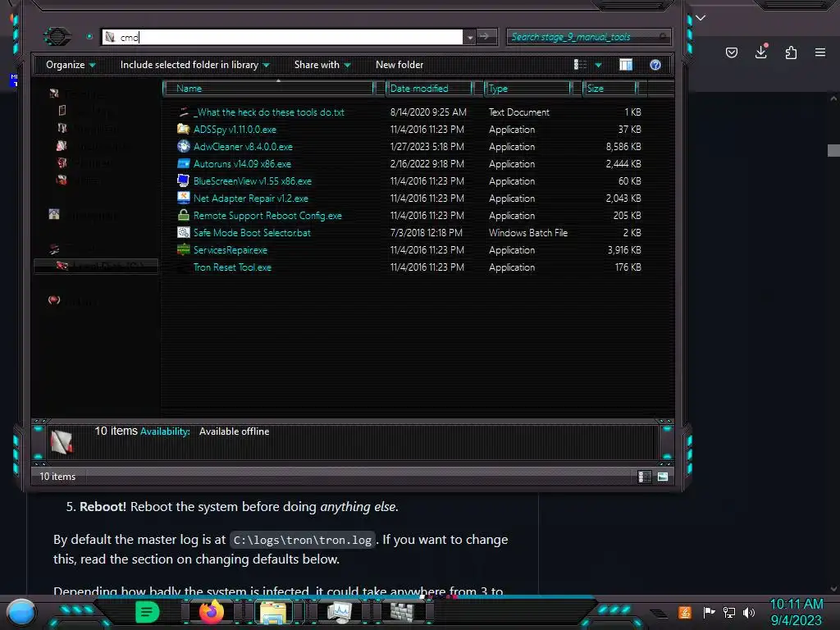Image resolution: width=840 pixels, height=630 pixels.
Task: Click the Go arrow next to address bar
Action: [486, 36]
